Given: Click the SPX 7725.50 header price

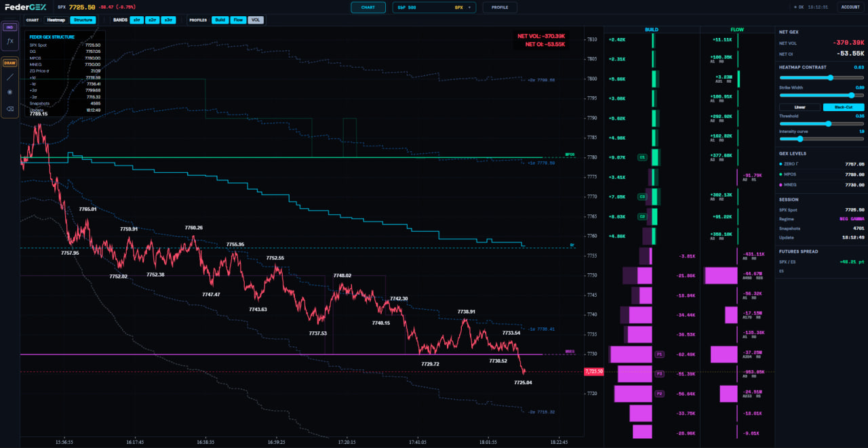Looking at the screenshot, I should [77, 7].
